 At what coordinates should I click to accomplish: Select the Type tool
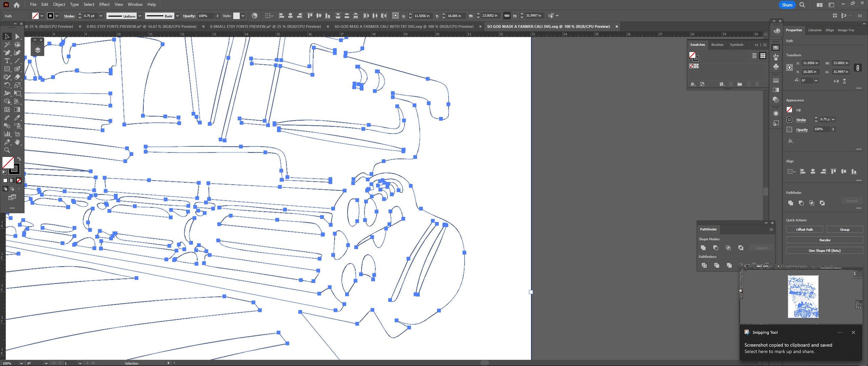(7, 61)
